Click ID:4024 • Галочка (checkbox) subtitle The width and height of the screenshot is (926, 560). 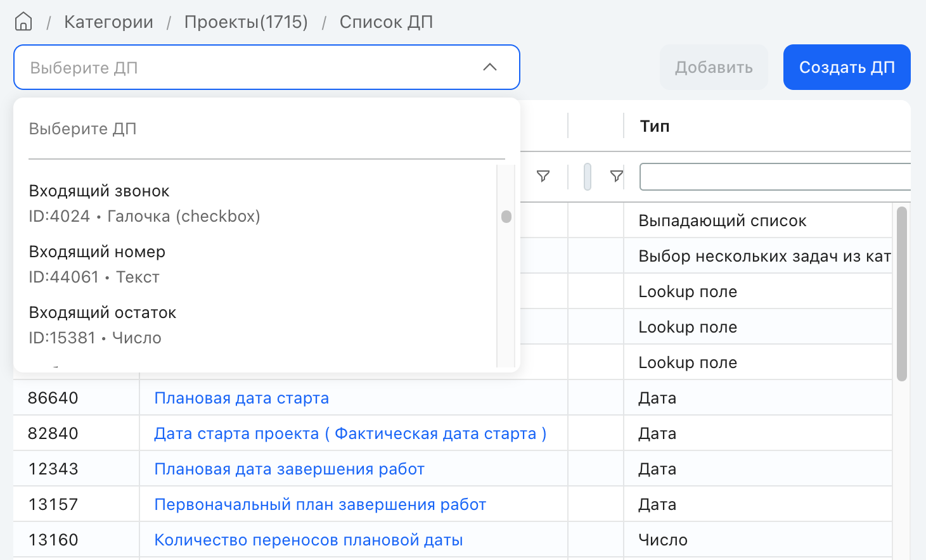point(145,216)
